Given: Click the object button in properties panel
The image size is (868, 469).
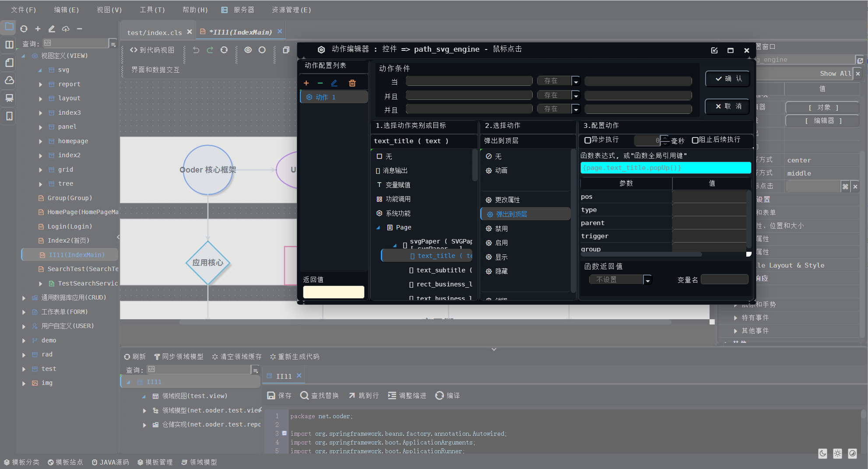Looking at the screenshot, I should 822,108.
